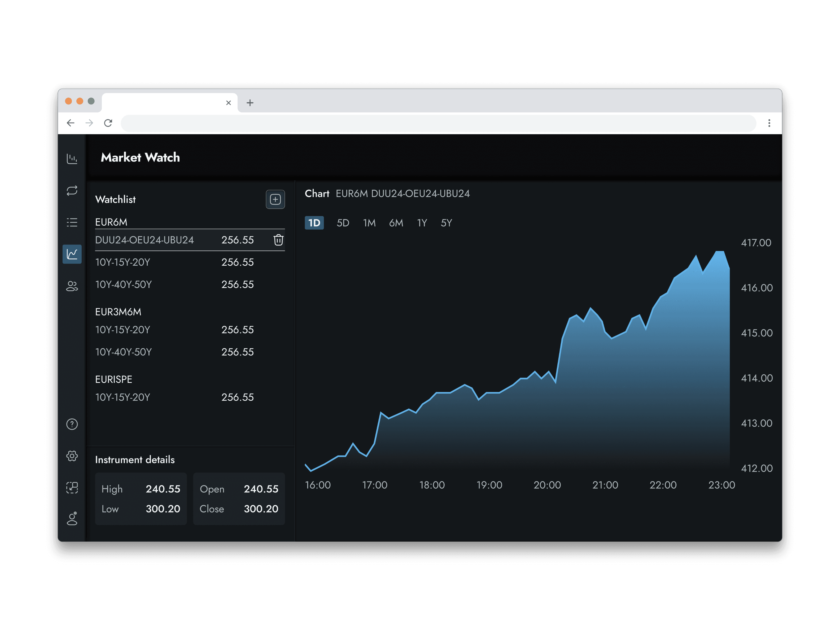Click the Low value 300.20

coord(163,509)
